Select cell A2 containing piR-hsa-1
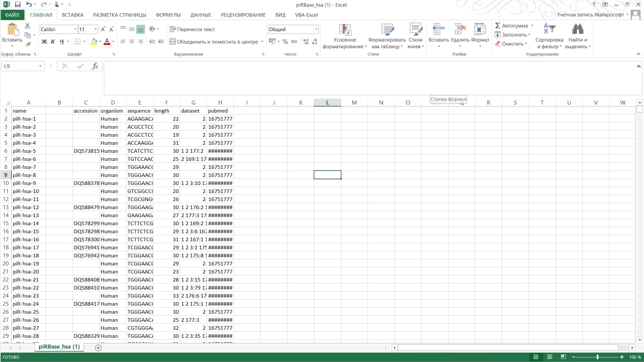 (x=28, y=119)
